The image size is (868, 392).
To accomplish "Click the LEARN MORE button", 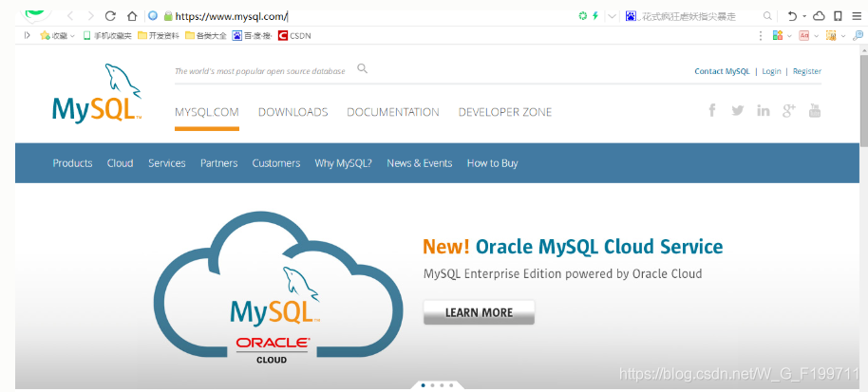I will pyautogui.click(x=479, y=312).
